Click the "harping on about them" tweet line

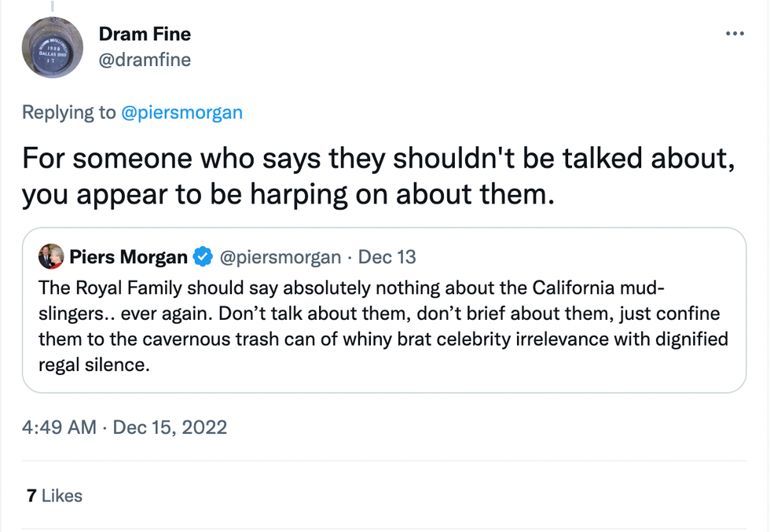point(288,195)
